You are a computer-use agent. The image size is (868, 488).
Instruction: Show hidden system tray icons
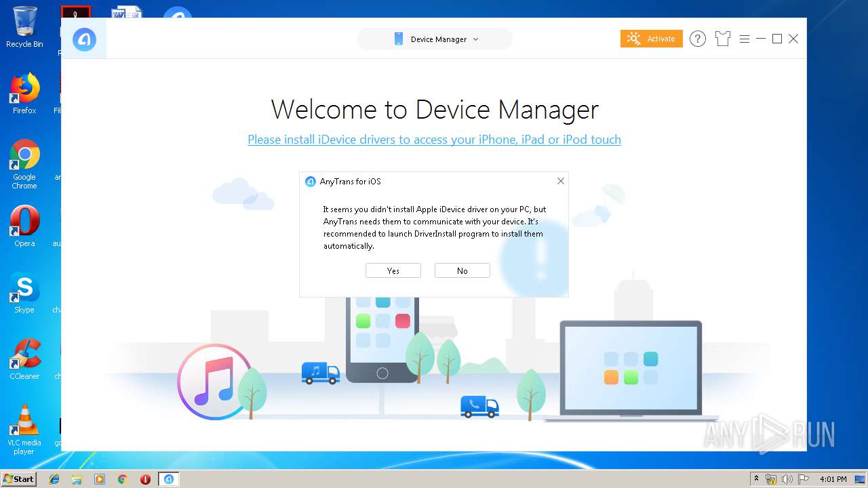tap(757, 479)
